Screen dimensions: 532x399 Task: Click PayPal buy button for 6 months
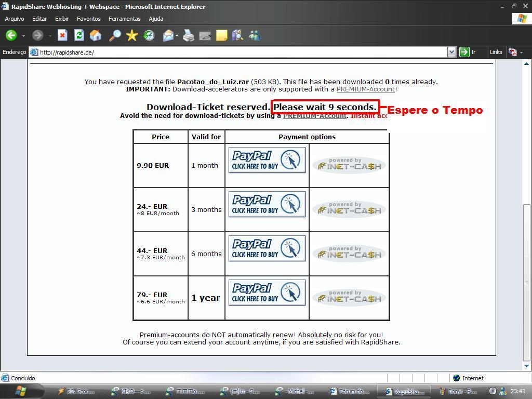(x=267, y=248)
